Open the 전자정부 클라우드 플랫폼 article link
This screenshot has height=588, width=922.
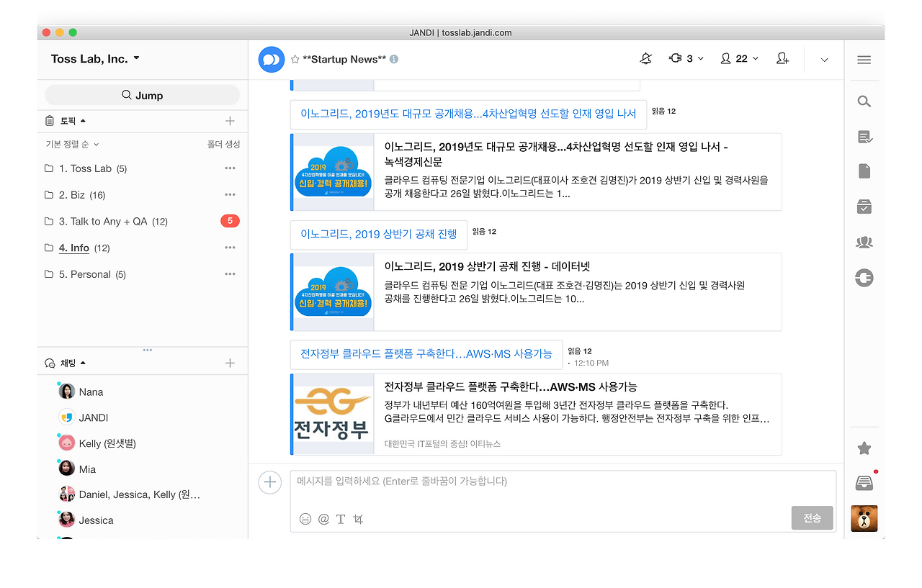[x=424, y=354]
